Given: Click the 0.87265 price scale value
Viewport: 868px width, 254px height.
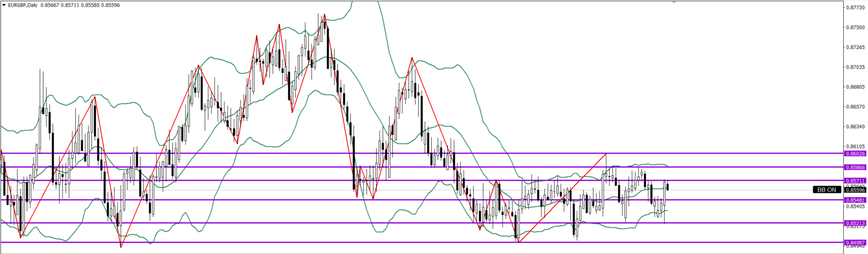Looking at the screenshot, I should tap(855, 47).
